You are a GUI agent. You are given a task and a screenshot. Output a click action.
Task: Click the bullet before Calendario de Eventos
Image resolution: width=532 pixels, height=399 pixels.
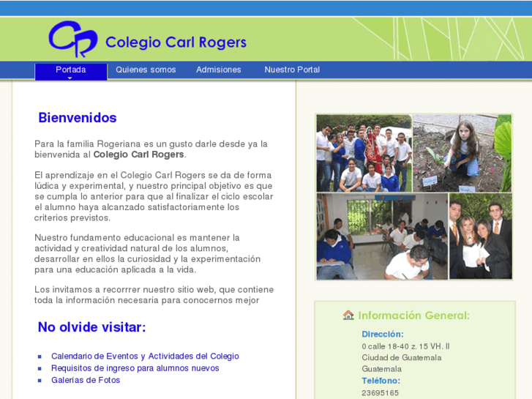click(40, 357)
